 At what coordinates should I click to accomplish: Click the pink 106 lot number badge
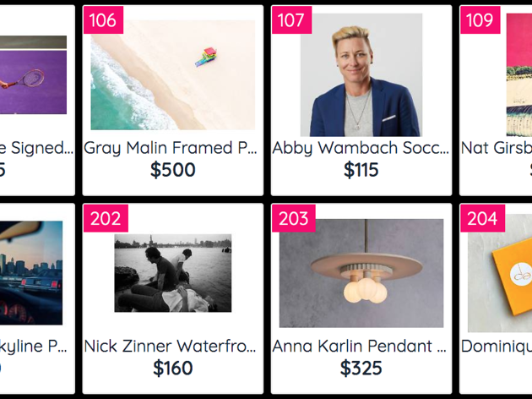103,20
